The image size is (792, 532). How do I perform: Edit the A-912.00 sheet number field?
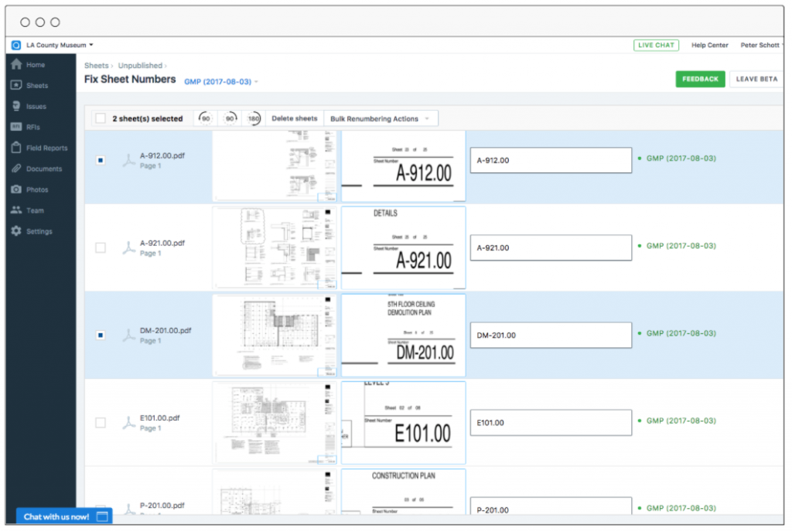pos(551,161)
